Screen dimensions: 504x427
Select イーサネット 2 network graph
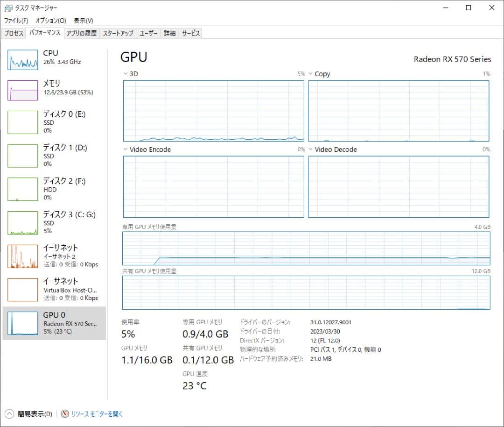click(x=54, y=256)
